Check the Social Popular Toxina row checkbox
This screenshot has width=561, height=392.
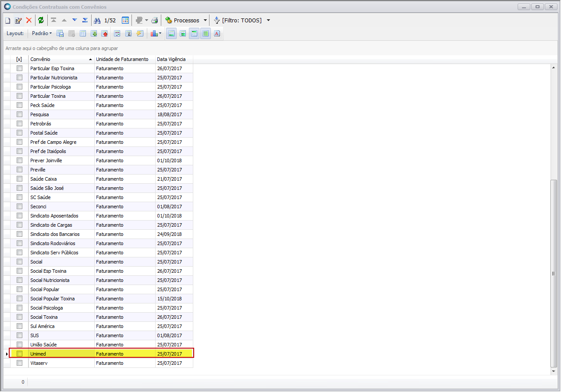coord(19,299)
